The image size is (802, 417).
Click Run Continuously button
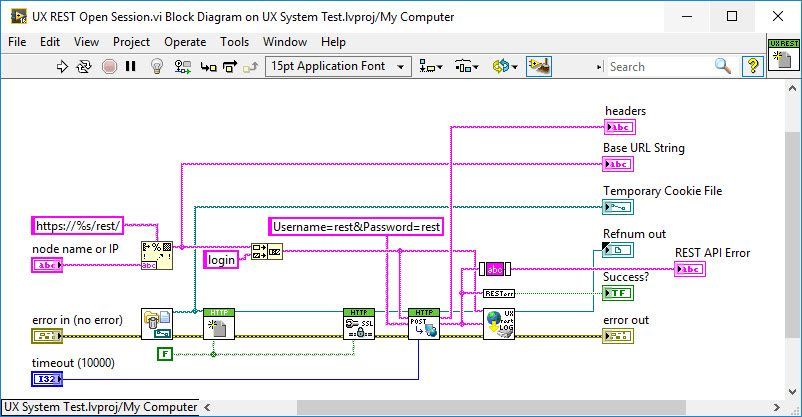click(x=84, y=67)
